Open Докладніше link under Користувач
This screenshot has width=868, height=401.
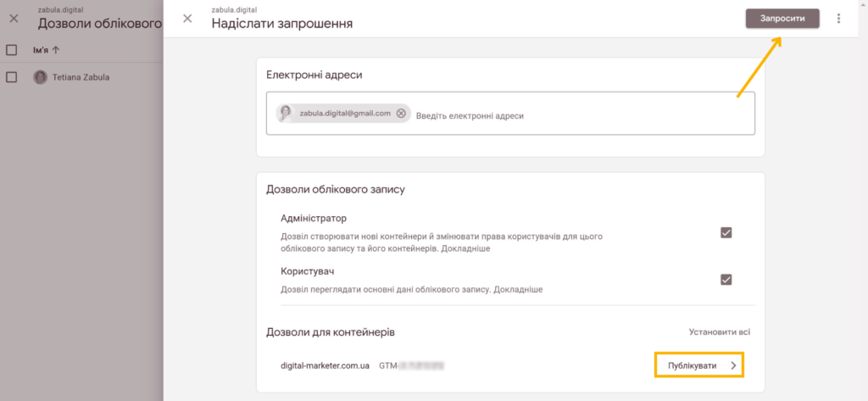[518, 290]
